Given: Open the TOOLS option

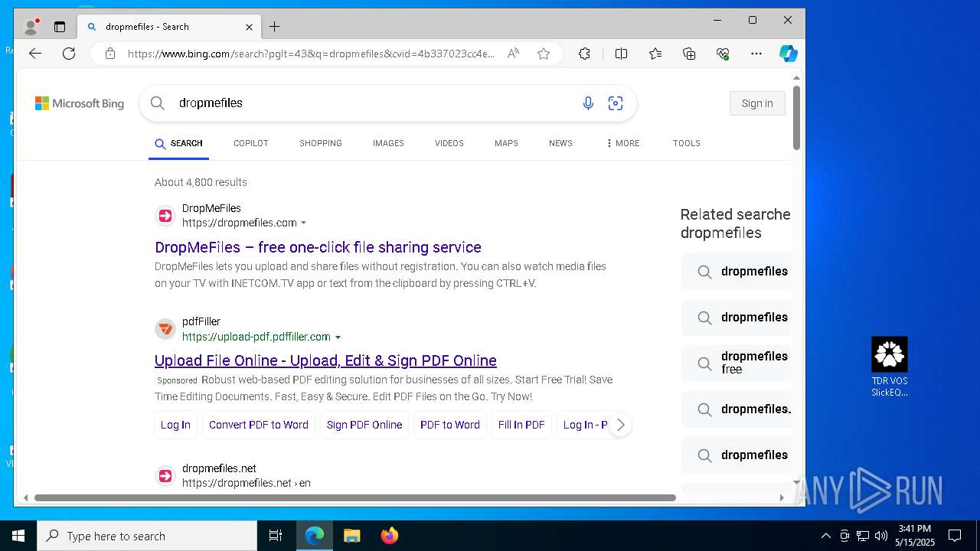Looking at the screenshot, I should pos(687,143).
